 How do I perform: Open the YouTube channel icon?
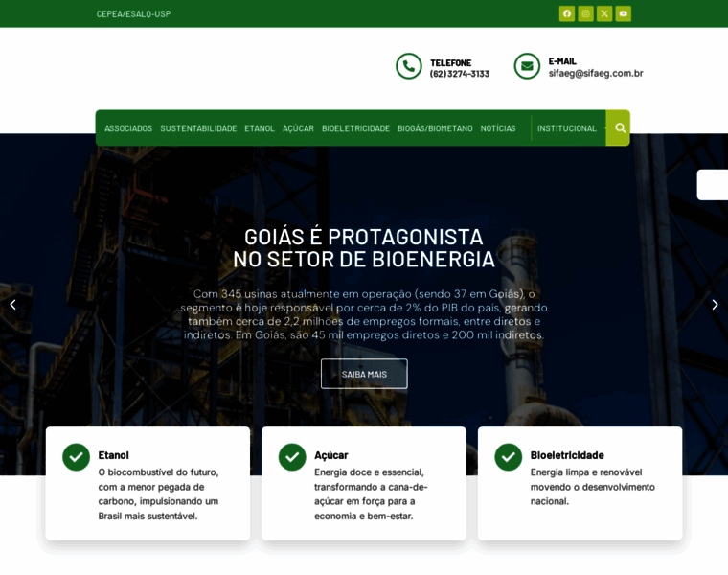pyautogui.click(x=623, y=13)
